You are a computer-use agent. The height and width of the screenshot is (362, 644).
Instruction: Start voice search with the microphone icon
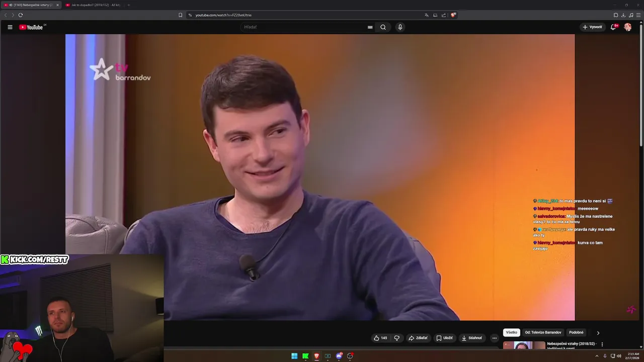click(x=400, y=27)
